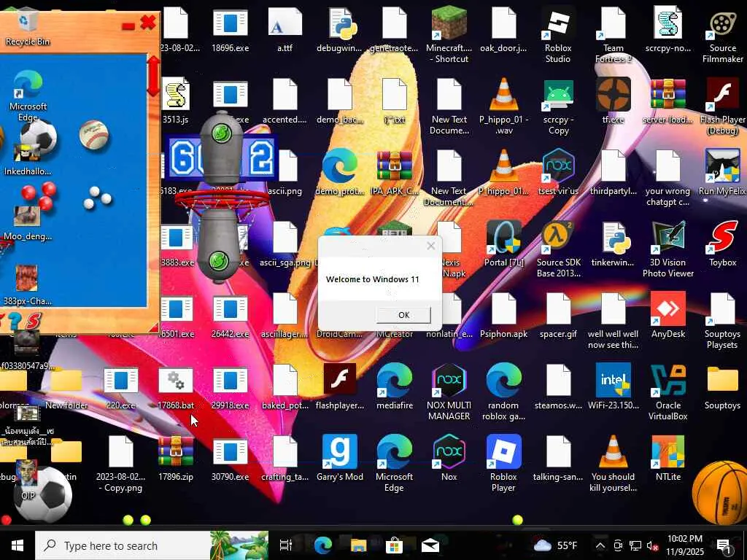This screenshot has height=560, width=747.
Task: Open the Souptoys folder
Action: click(723, 386)
